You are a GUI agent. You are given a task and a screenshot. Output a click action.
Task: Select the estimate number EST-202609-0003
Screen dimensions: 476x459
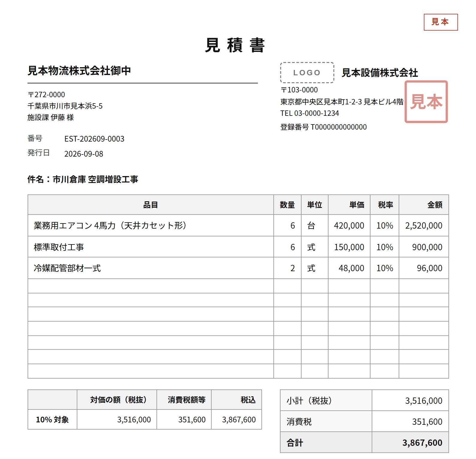[94, 139]
